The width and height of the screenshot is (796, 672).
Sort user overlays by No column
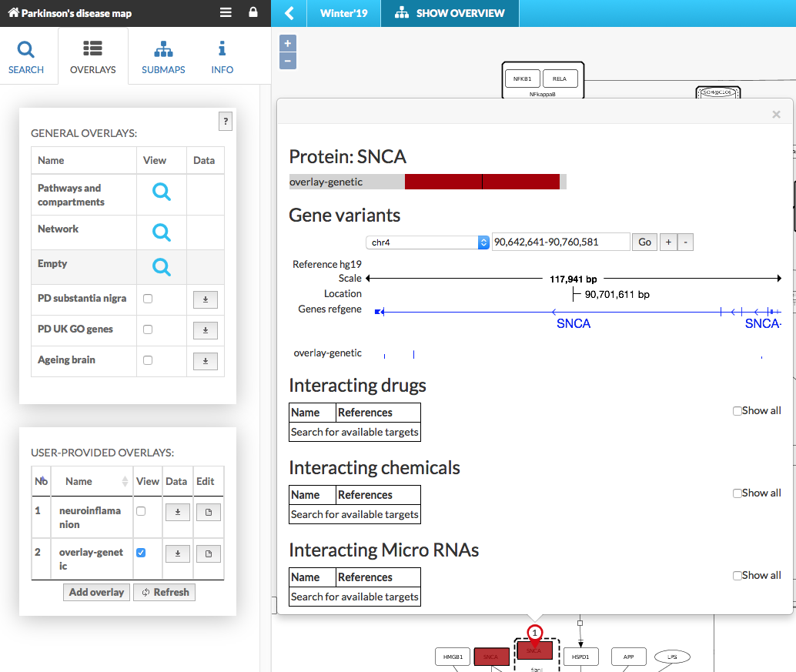click(x=41, y=481)
